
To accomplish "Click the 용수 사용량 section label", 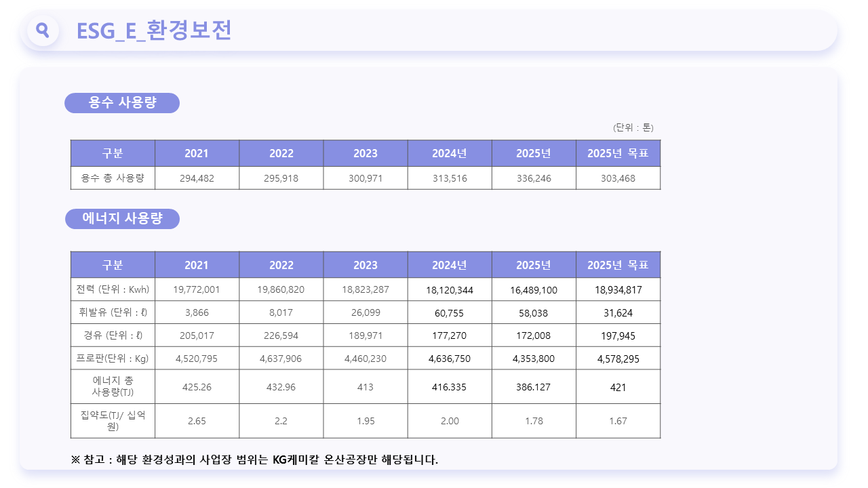I will pos(122,103).
